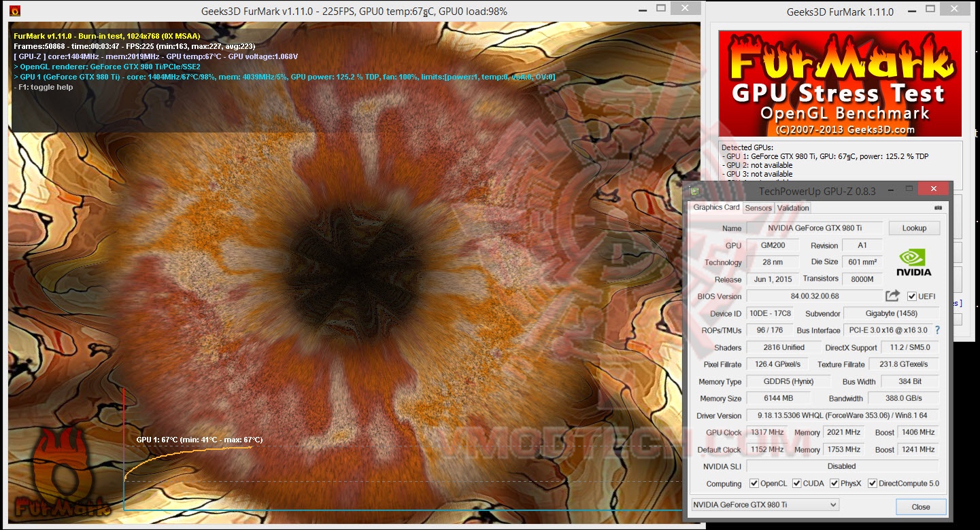Click the Memory Type field GDDR5 (Hynix)
980x530 pixels.
click(789, 381)
